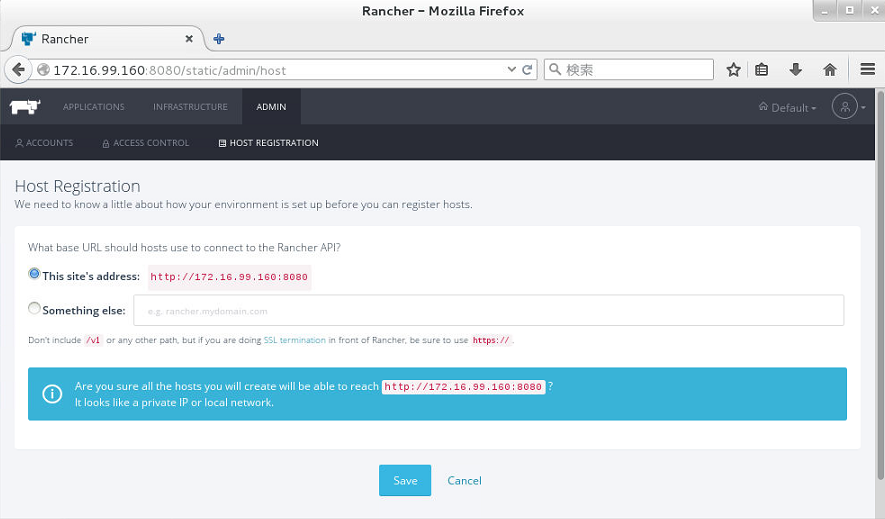Screen dimensions: 885x519
Task: Switch to the Access Control tab
Action: pyautogui.click(x=146, y=143)
